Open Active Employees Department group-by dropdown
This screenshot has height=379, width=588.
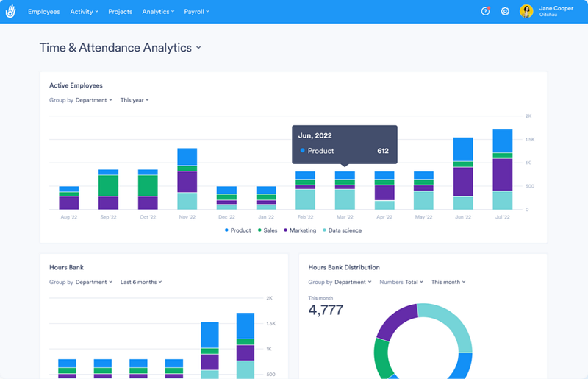point(94,100)
